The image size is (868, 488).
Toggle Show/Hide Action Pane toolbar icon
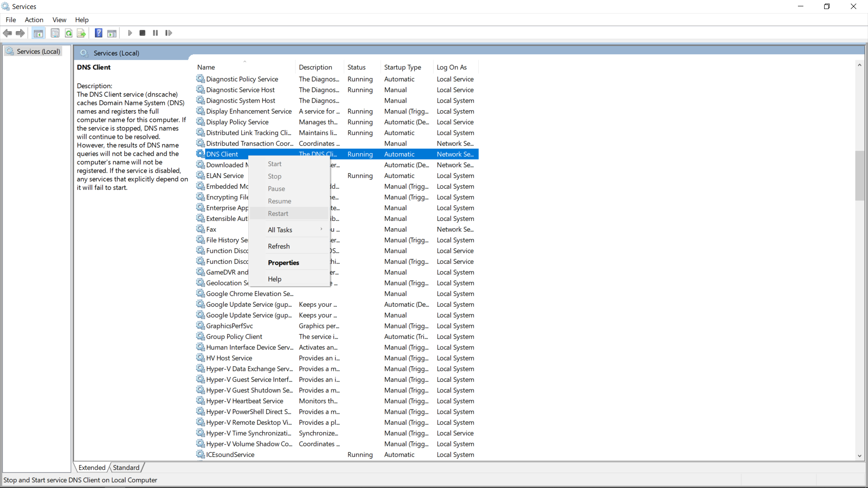(112, 33)
